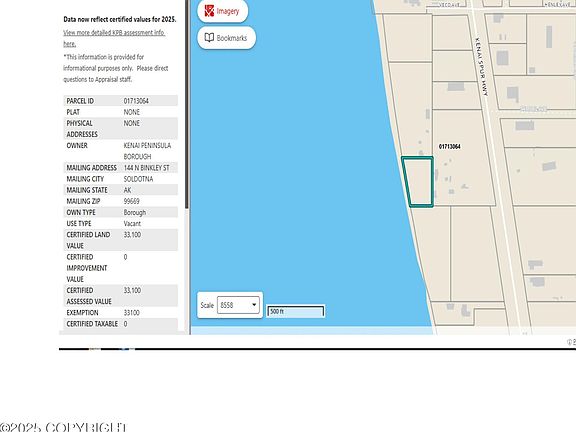This screenshot has width=576, height=432.
Task: Open the Scale dropdown showing 8558
Action: 238,305
